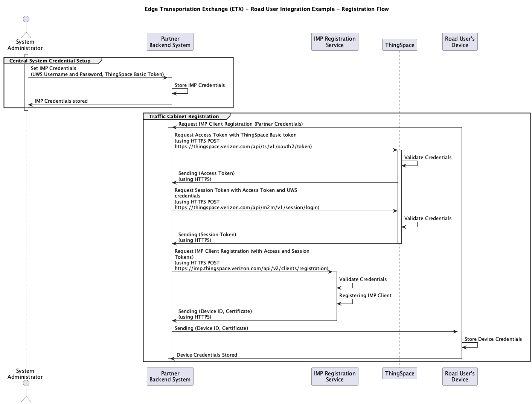This screenshot has width=532, height=404.
Task: Click 'Registering IMP Client' self-message
Action: click(x=365, y=295)
